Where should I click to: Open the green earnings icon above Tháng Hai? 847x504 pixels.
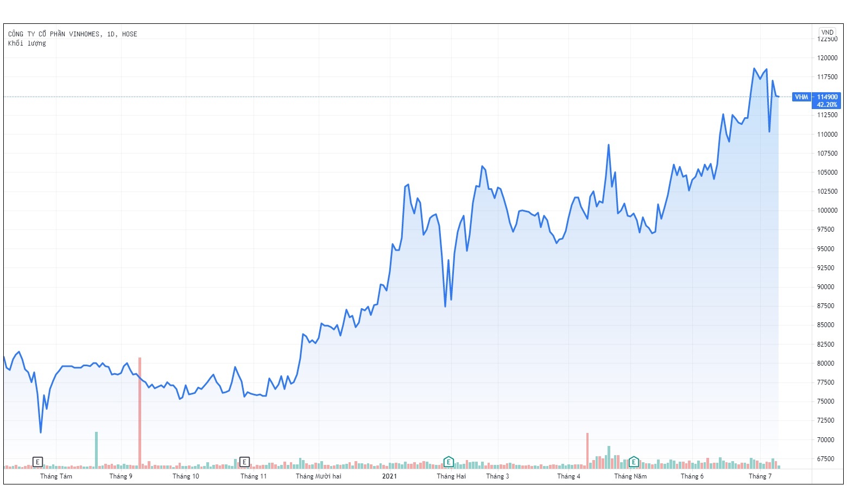[449, 462]
